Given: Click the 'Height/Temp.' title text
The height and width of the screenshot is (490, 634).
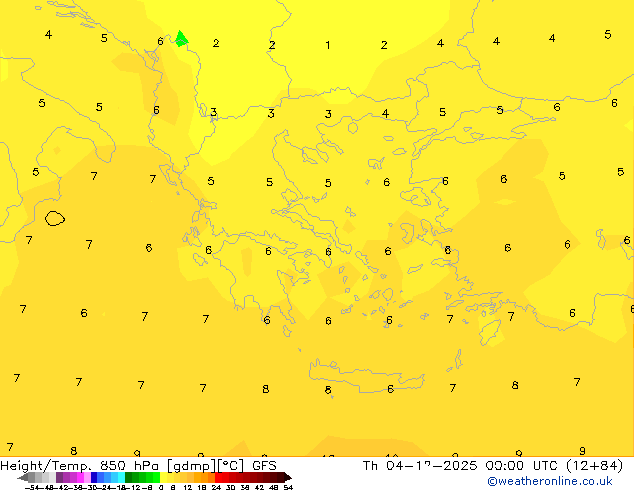Looking at the screenshot, I should (44, 466).
